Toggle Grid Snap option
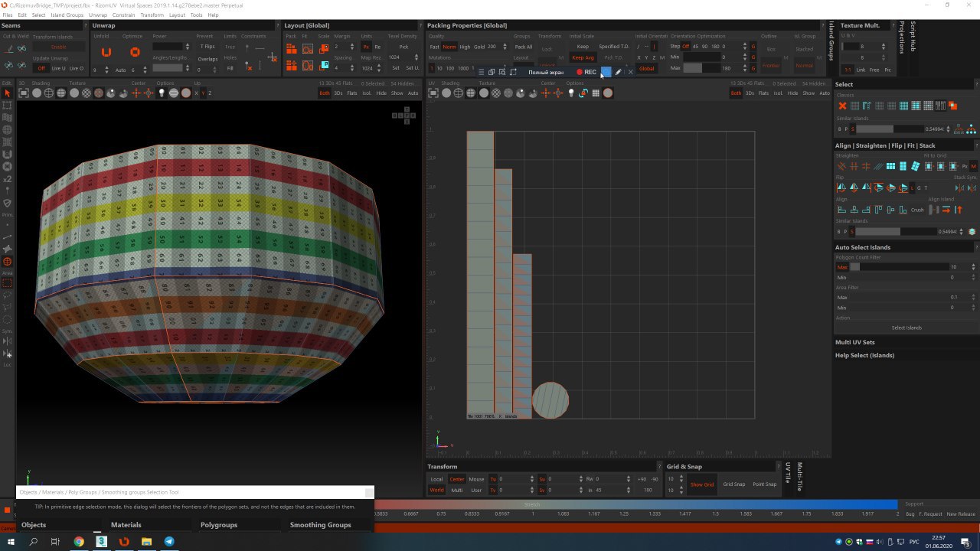Screen dimensions: 980x551 click(x=734, y=484)
